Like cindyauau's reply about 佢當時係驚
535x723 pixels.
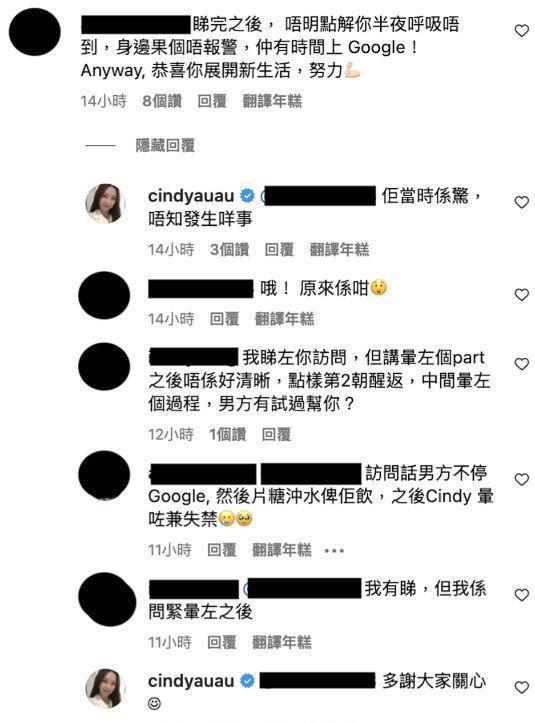point(521,202)
